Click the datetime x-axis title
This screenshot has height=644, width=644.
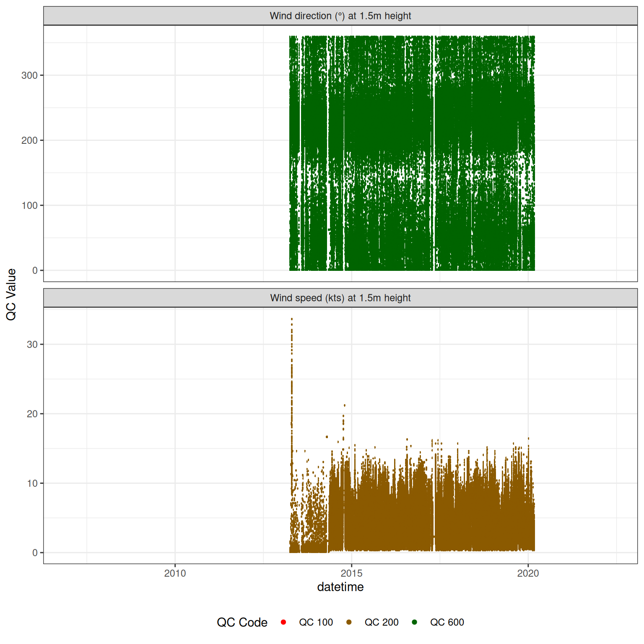point(340,587)
